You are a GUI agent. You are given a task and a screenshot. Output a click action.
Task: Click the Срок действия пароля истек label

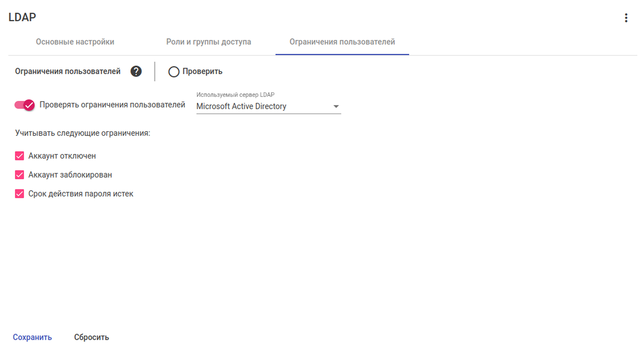tap(81, 194)
